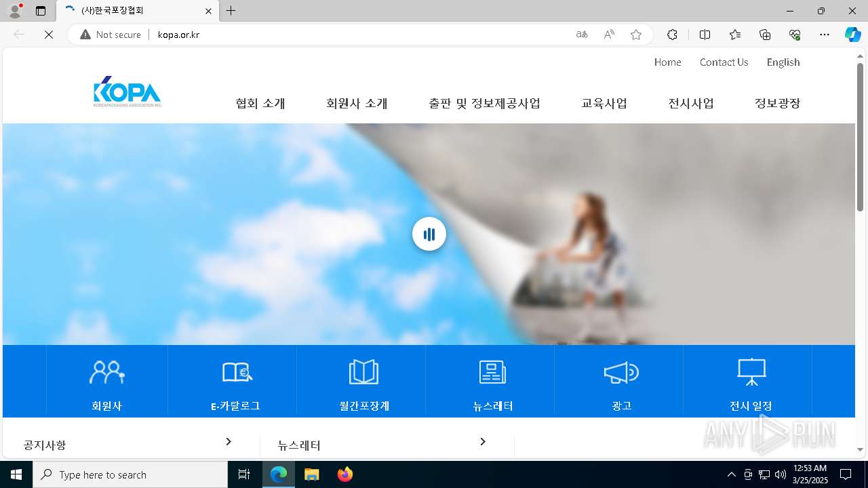
Task: Open the Extensions icon
Action: coord(672,35)
